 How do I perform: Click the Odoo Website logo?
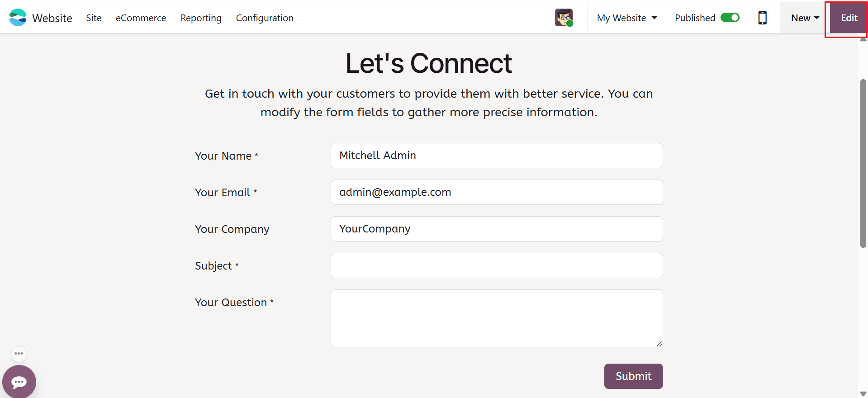pyautogui.click(x=18, y=17)
